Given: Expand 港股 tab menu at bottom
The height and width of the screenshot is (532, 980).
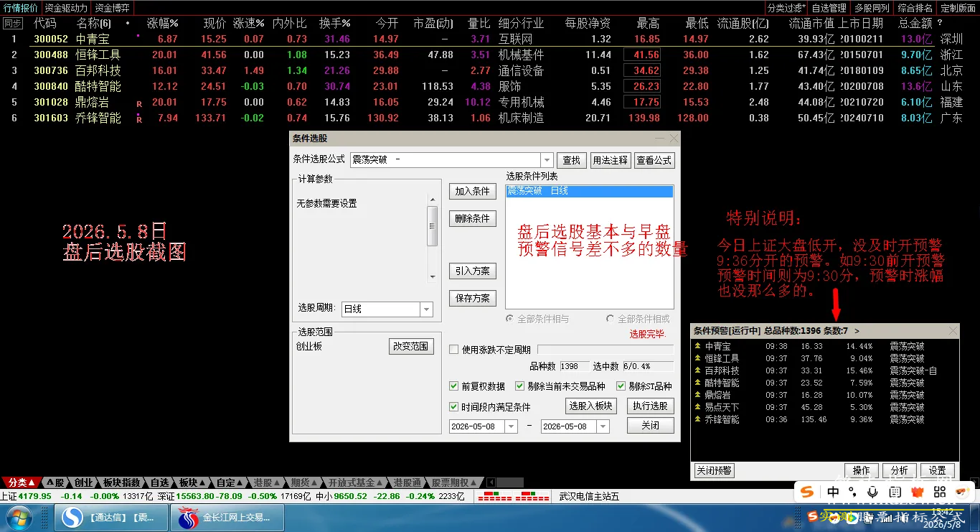Looking at the screenshot, I should 267,482.
